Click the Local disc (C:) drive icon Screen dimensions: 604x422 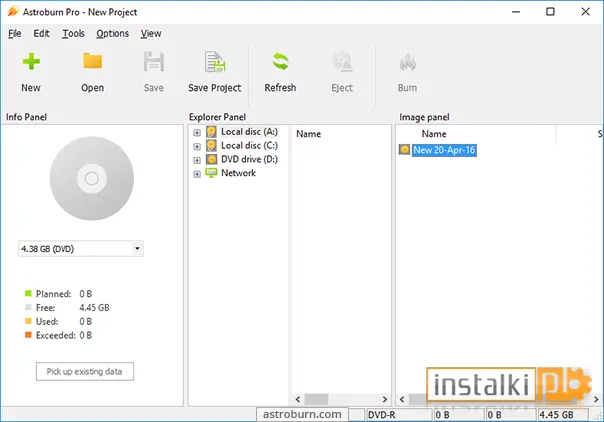(211, 146)
